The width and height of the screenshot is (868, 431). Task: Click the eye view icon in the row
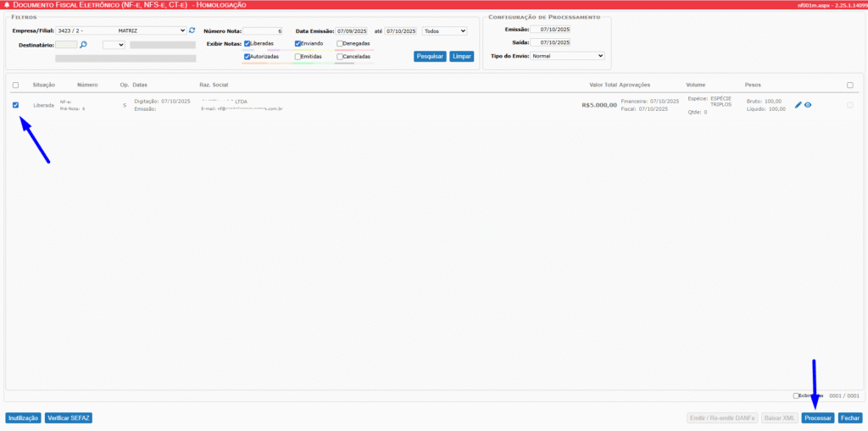[808, 105]
